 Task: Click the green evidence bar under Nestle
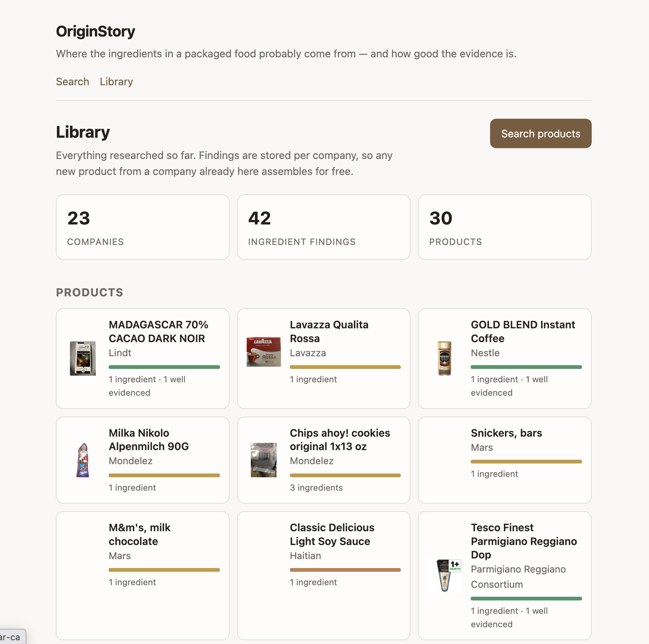[x=526, y=367]
